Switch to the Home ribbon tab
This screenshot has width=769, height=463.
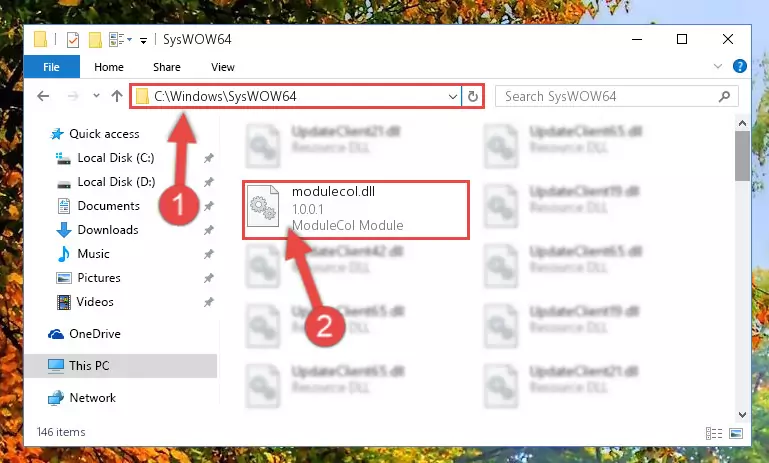[109, 67]
